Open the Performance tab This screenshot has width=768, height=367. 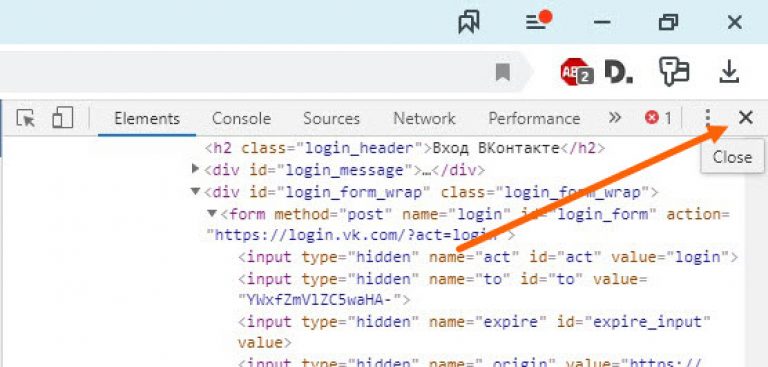point(534,119)
